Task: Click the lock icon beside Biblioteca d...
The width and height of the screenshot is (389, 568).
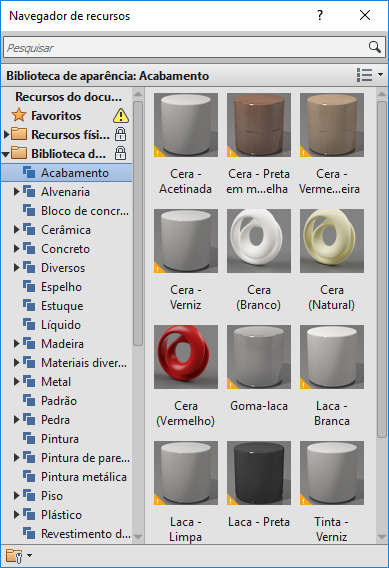Action: point(120,153)
